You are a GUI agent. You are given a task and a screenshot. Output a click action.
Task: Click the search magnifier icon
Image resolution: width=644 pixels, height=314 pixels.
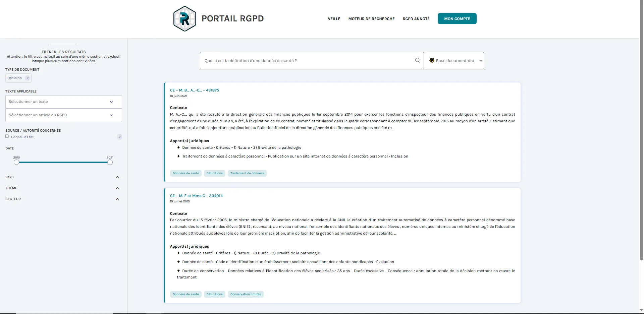[417, 60]
